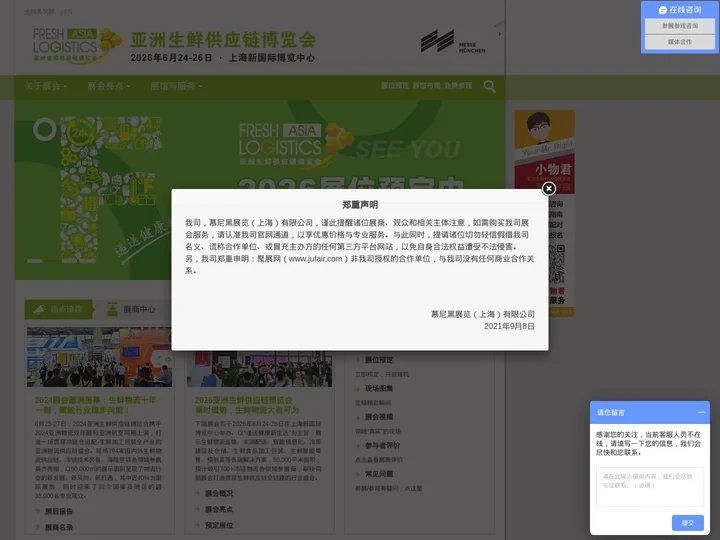Open the 展会亮点 link under the second article
720x540 pixels.
pyautogui.click(x=219, y=509)
